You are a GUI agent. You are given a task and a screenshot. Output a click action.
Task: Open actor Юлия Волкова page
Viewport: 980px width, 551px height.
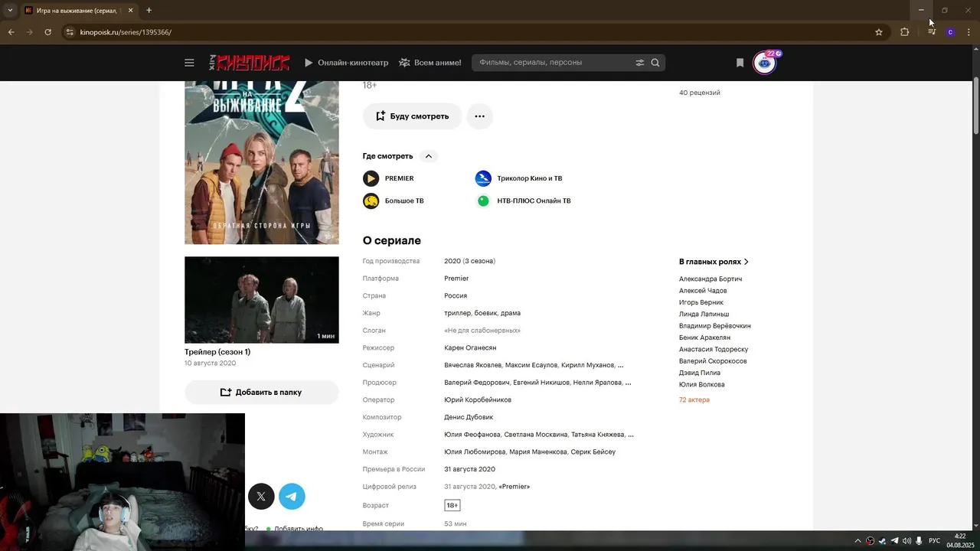coord(701,384)
